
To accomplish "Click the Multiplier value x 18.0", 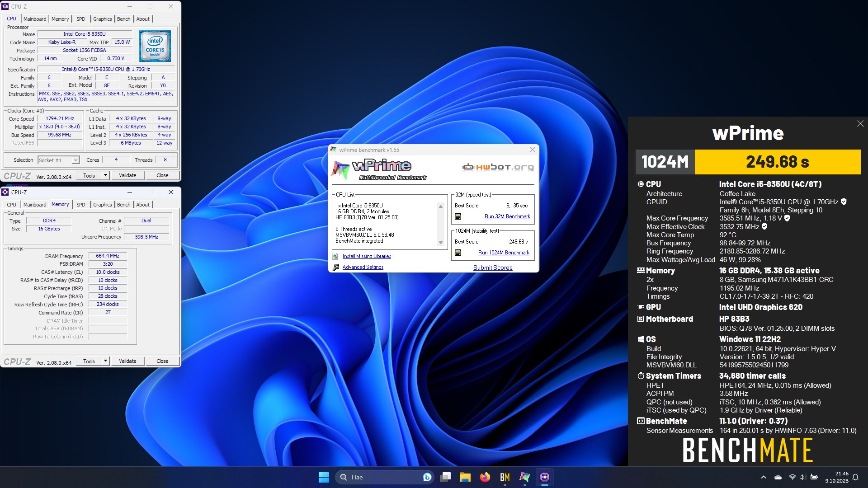I will pyautogui.click(x=60, y=127).
